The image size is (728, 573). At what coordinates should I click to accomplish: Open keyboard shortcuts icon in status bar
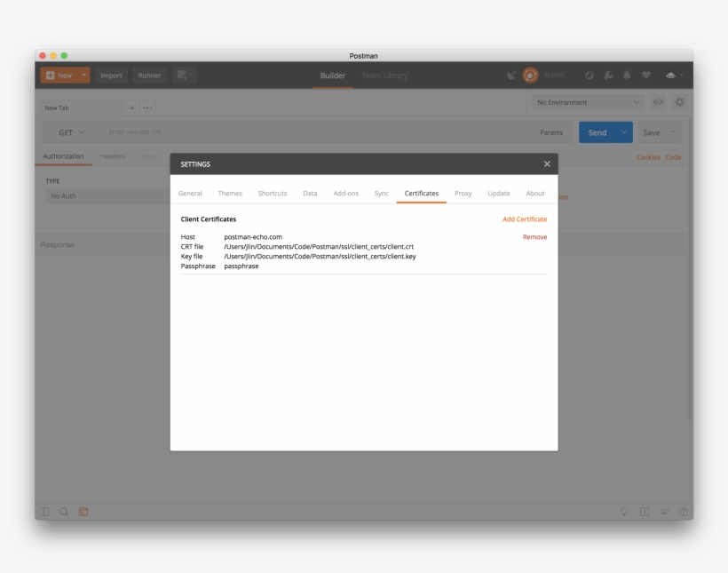pyautogui.click(x=664, y=512)
